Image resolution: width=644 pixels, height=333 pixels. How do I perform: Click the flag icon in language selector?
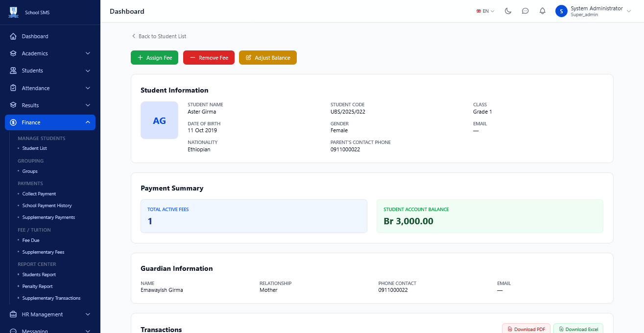point(478,11)
